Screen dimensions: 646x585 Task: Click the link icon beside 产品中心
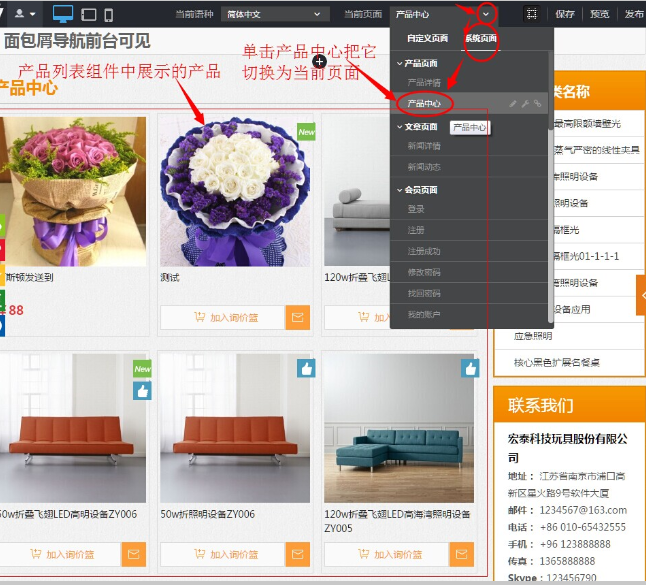[x=537, y=103]
